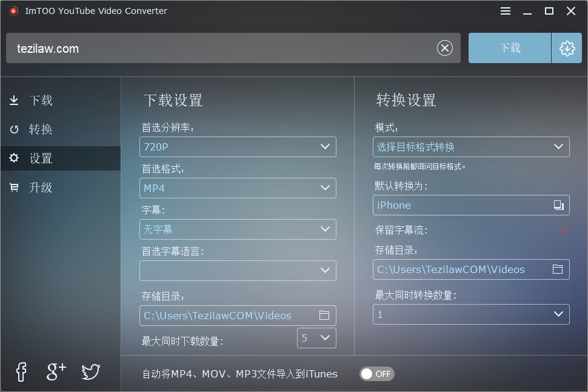Click the URL input field showing tezilaw.com

218,49
